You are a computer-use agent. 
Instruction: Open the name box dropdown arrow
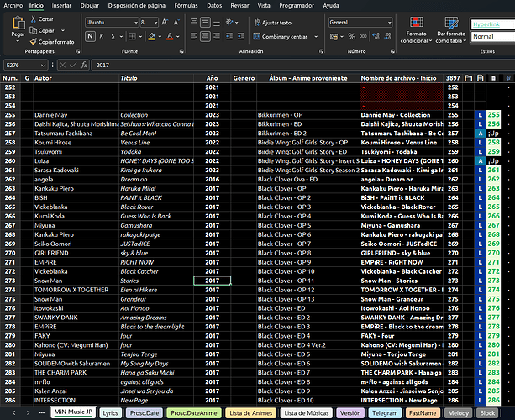(43, 66)
